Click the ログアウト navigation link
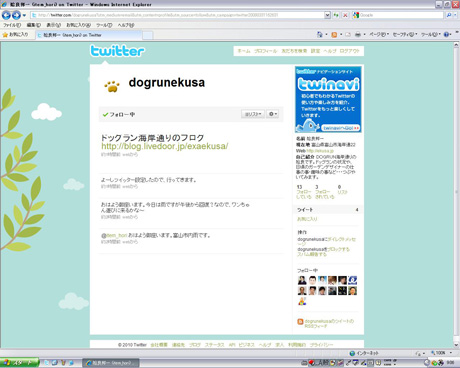This screenshot has height=368, width=460. click(x=349, y=51)
